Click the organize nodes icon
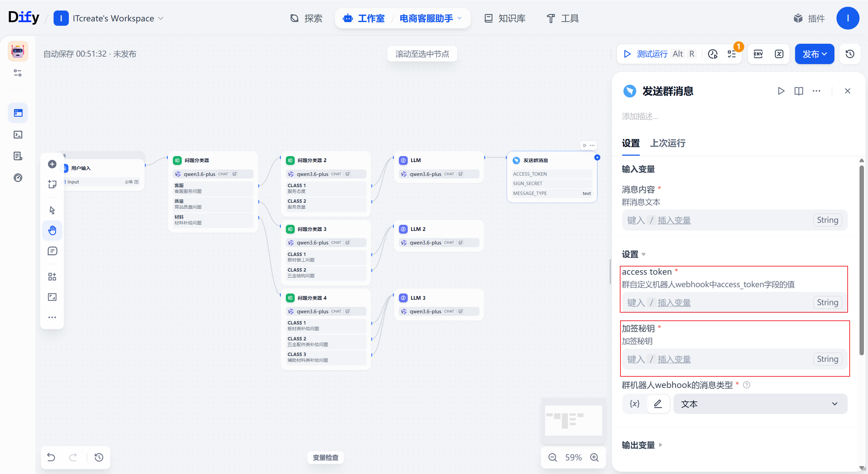This screenshot has width=868, height=474. [x=52, y=277]
